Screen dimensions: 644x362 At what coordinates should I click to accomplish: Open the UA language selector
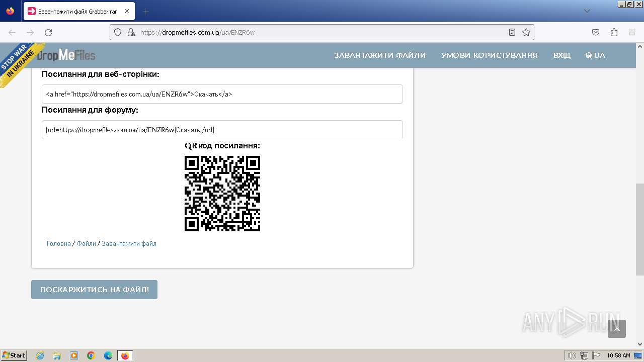coord(595,55)
